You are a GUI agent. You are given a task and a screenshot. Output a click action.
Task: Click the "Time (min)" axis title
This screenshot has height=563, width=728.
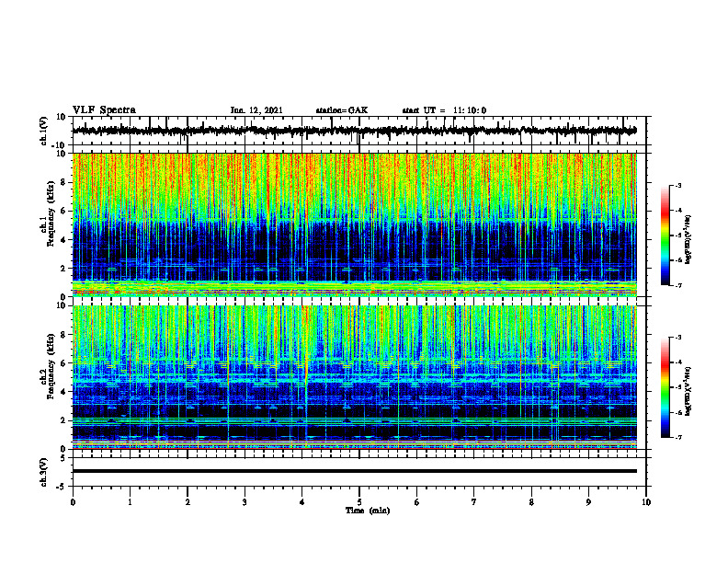click(x=368, y=511)
